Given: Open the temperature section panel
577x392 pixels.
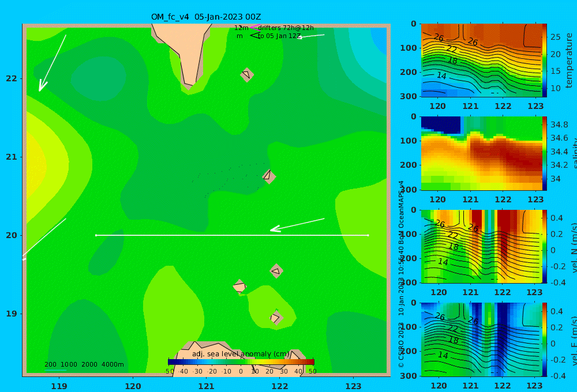Looking at the screenshot, I should tap(482, 61).
